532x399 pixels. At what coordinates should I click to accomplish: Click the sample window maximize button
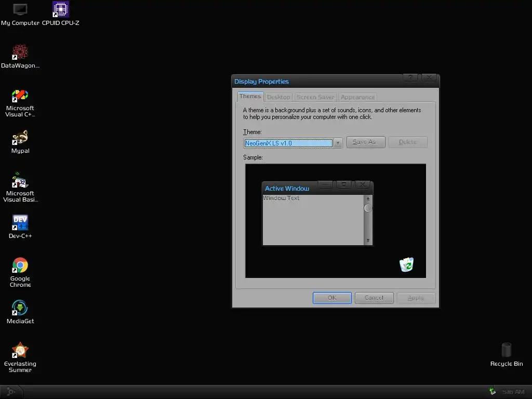pyautogui.click(x=344, y=184)
